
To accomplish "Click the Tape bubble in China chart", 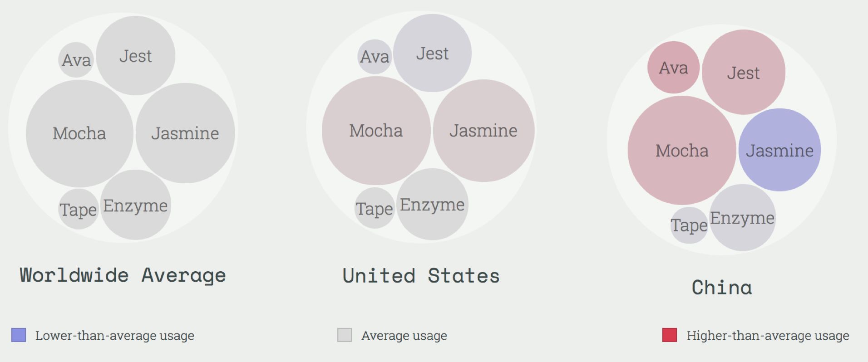I will pyautogui.click(x=689, y=225).
